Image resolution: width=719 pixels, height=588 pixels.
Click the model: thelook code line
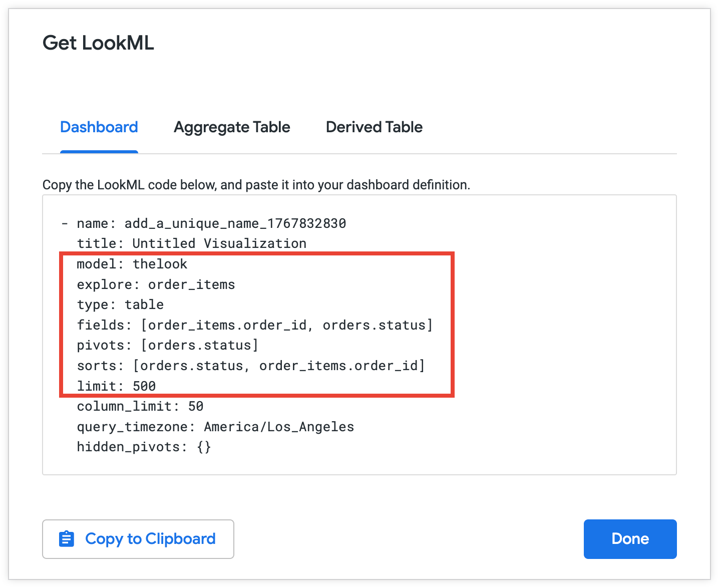pos(132,264)
